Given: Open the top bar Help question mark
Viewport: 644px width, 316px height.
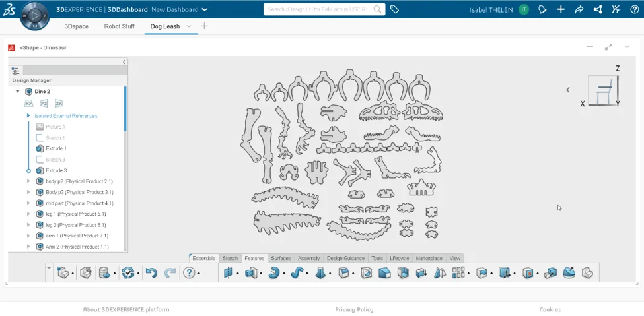Looking at the screenshot, I should (x=634, y=9).
